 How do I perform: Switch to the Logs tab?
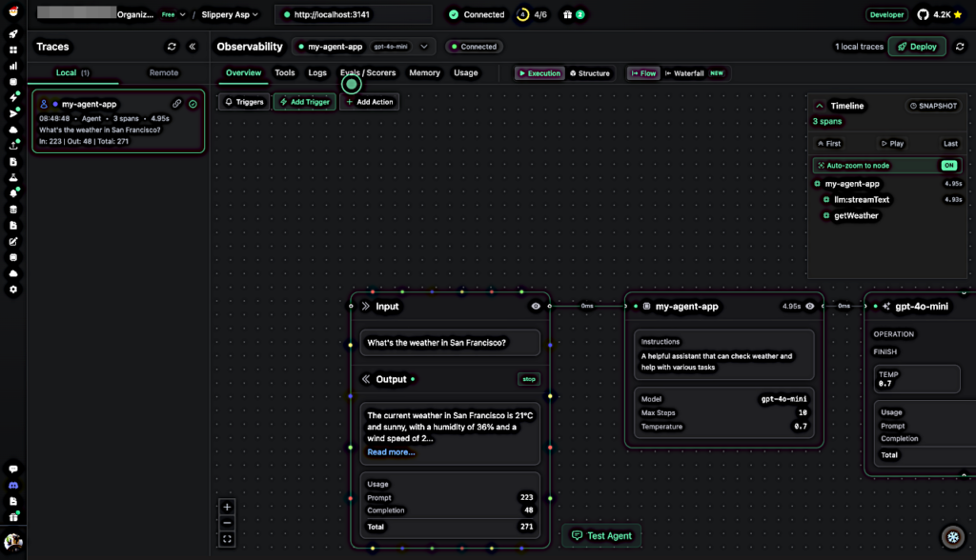[x=317, y=73]
